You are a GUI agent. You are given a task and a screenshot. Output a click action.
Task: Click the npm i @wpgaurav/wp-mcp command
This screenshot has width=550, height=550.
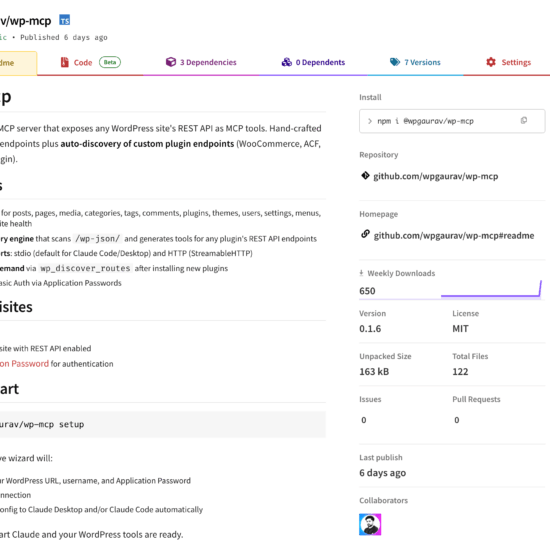(425, 121)
